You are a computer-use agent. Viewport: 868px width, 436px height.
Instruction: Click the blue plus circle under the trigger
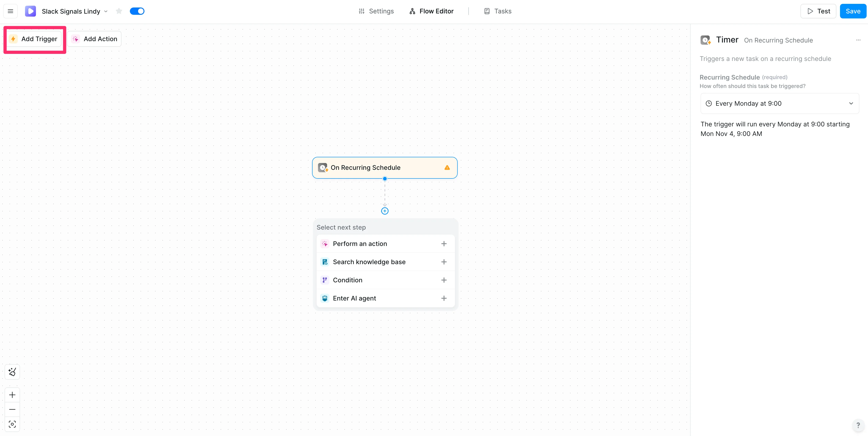point(384,211)
